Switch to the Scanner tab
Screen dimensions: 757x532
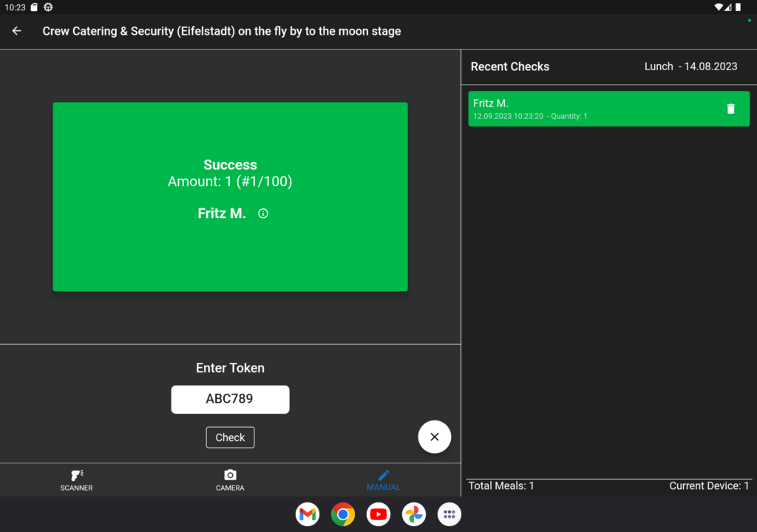pyautogui.click(x=76, y=480)
